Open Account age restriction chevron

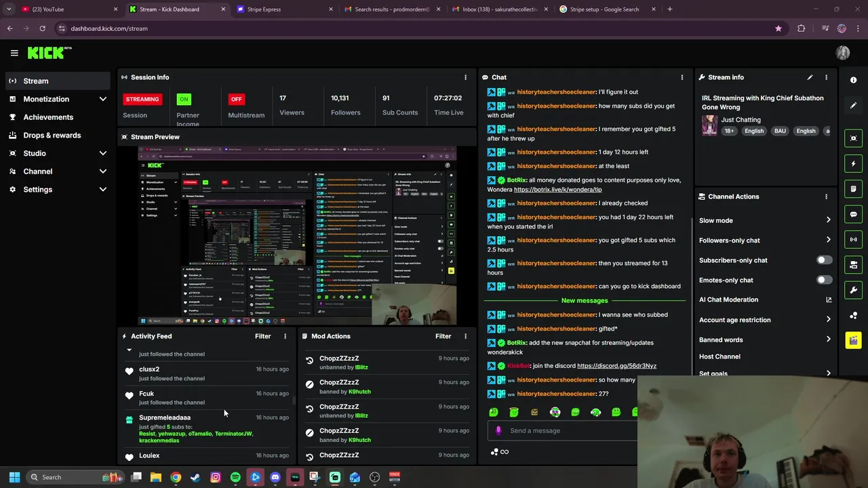click(x=828, y=320)
